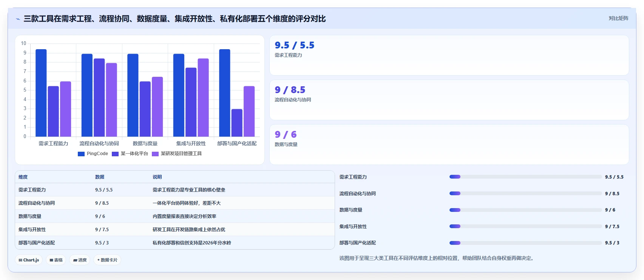Click the text 内置度量报表直接决定分析效率
This screenshot has width=644, height=280.
pos(184,216)
